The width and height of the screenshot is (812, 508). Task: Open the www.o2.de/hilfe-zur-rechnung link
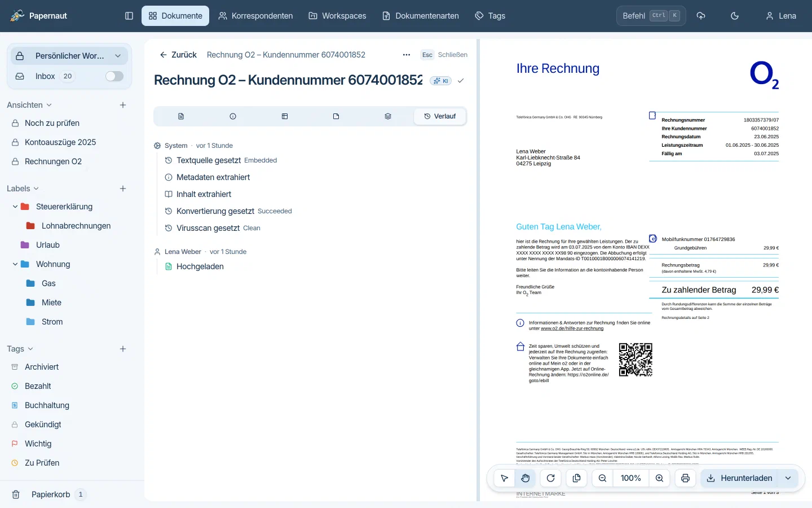[x=572, y=329]
